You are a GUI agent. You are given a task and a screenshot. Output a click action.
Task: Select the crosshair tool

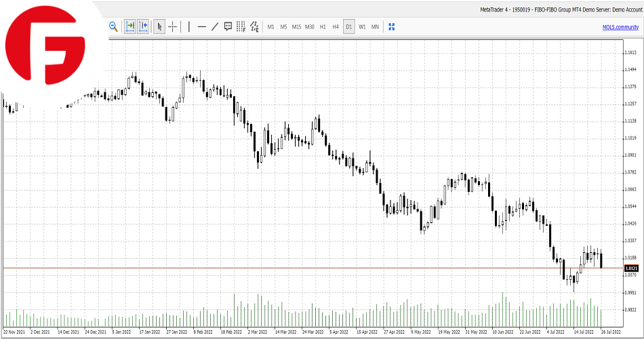[173, 26]
